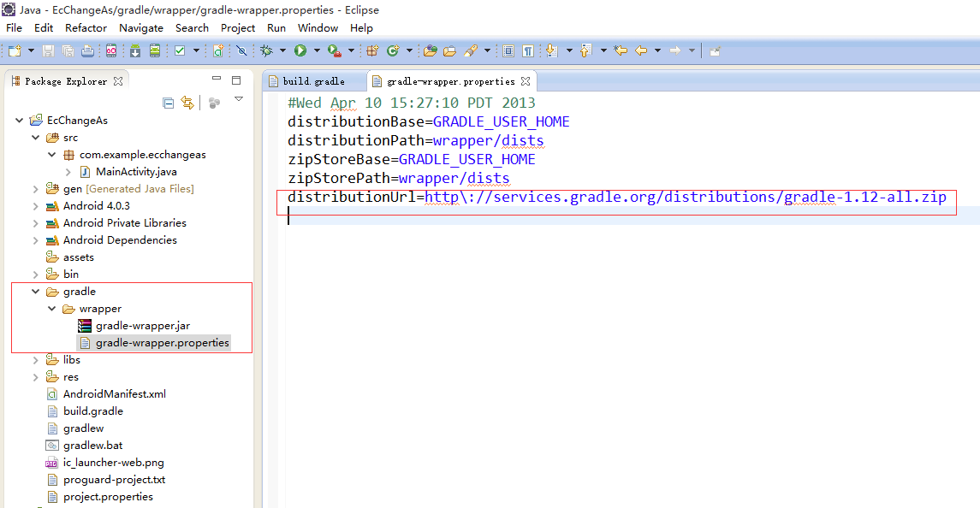Toggle Link with Editor in Package Explorer
980x508 pixels.
187,103
